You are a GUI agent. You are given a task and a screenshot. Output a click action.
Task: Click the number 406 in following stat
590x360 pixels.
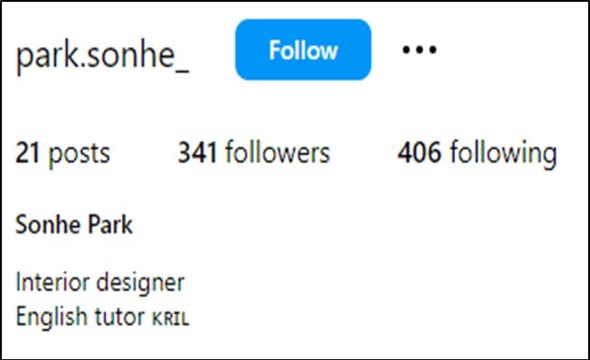click(x=419, y=153)
